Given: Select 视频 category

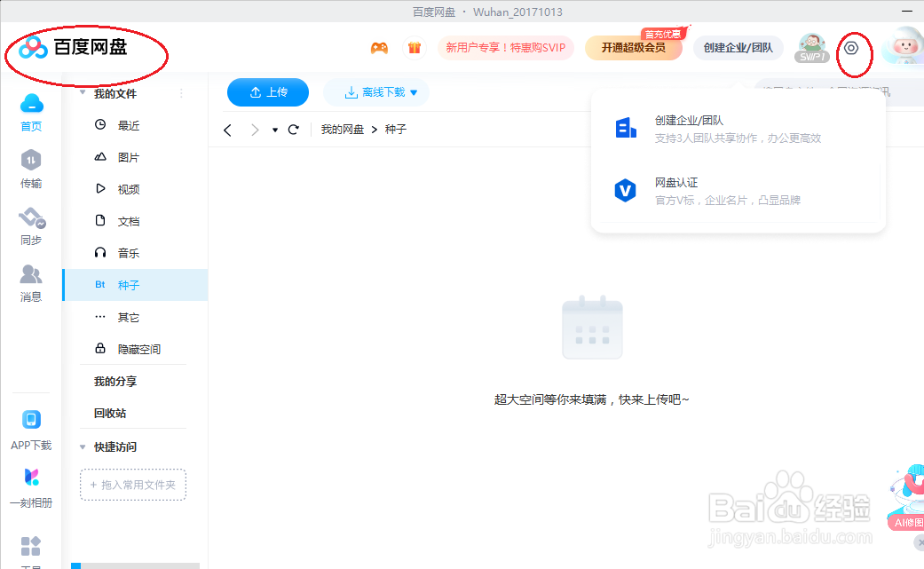Looking at the screenshot, I should point(135,189).
